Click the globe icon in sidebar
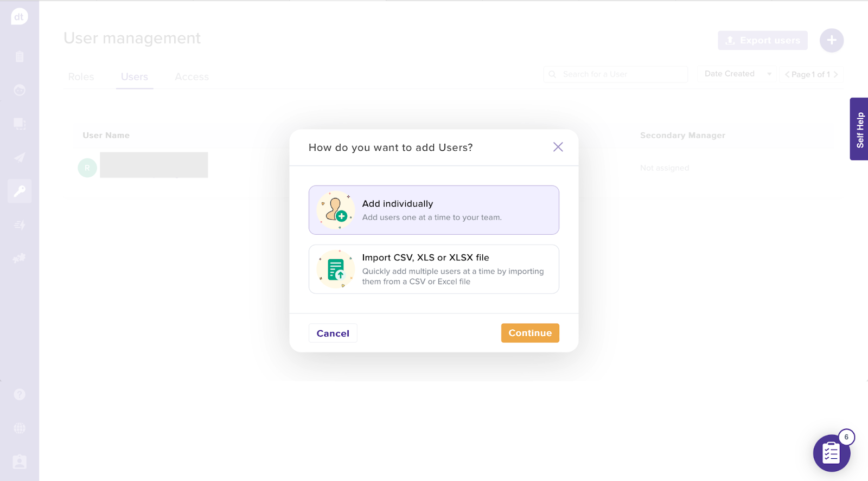This screenshot has width=868, height=481. (20, 428)
